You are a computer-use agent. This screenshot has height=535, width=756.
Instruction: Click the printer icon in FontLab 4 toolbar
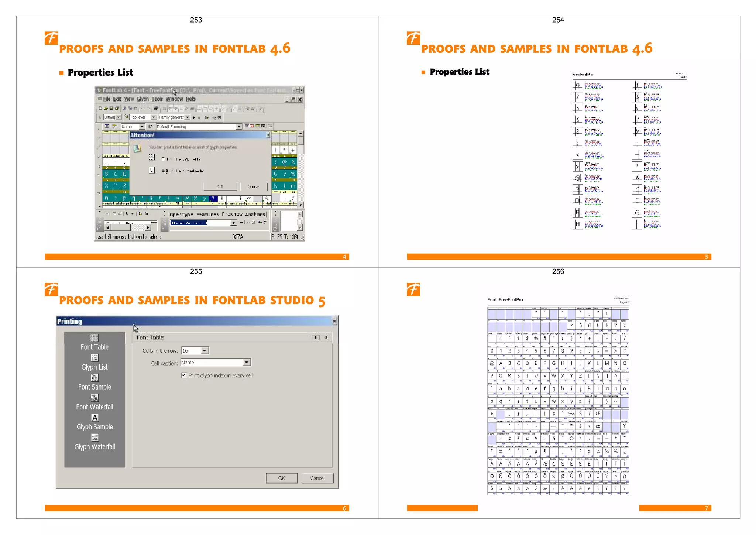coord(155,108)
